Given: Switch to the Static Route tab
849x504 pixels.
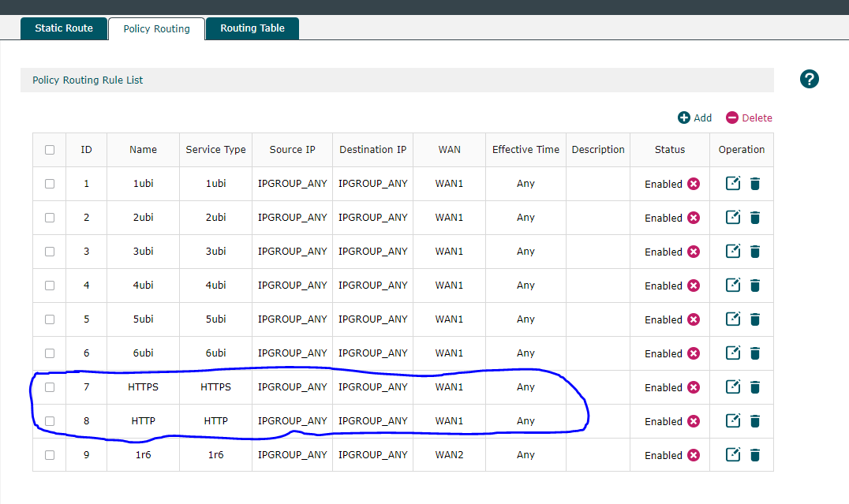Looking at the screenshot, I should (x=64, y=28).
